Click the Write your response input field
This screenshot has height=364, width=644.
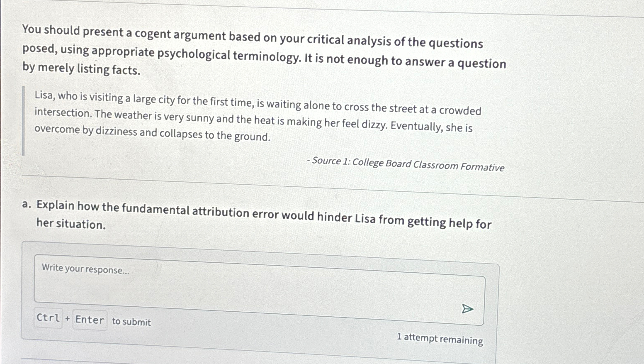pos(85,270)
